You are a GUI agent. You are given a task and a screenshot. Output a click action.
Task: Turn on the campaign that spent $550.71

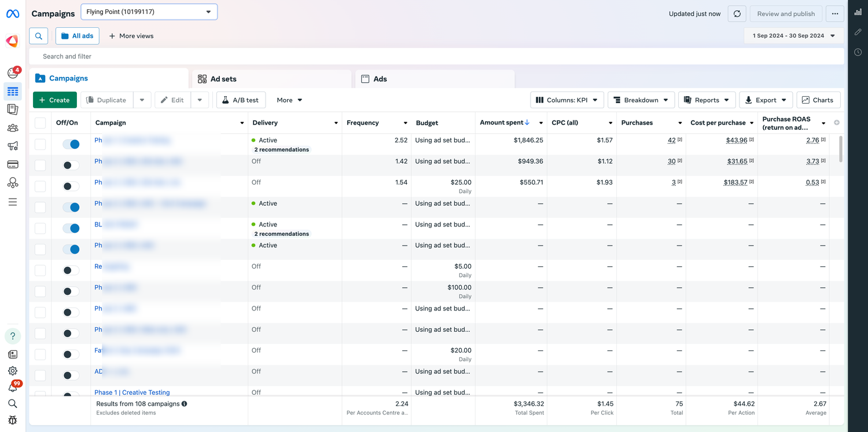pyautogui.click(x=71, y=186)
